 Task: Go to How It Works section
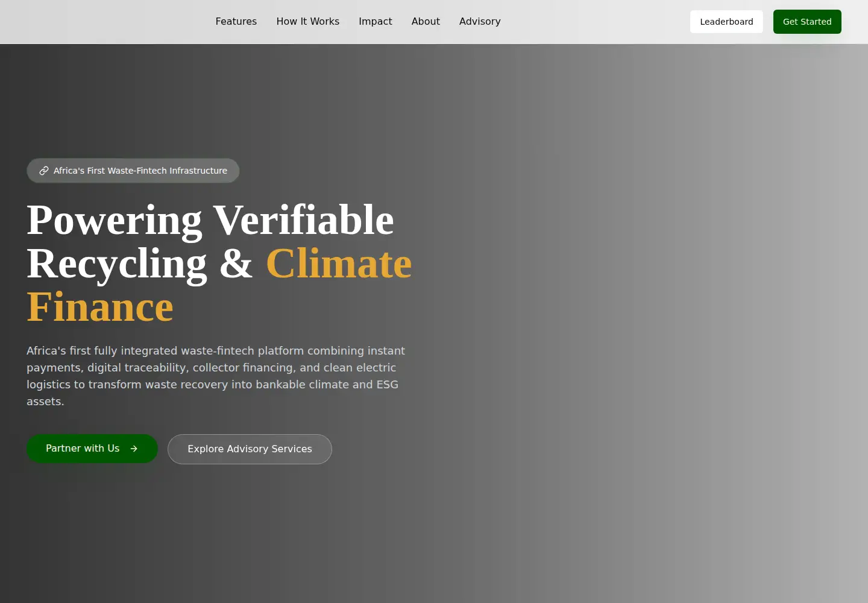(307, 22)
